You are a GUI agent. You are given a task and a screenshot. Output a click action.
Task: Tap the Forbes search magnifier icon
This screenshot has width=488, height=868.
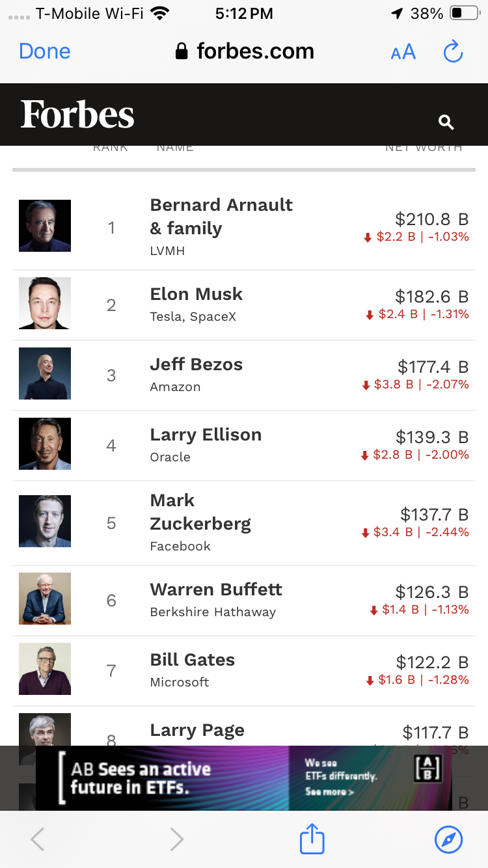(446, 122)
